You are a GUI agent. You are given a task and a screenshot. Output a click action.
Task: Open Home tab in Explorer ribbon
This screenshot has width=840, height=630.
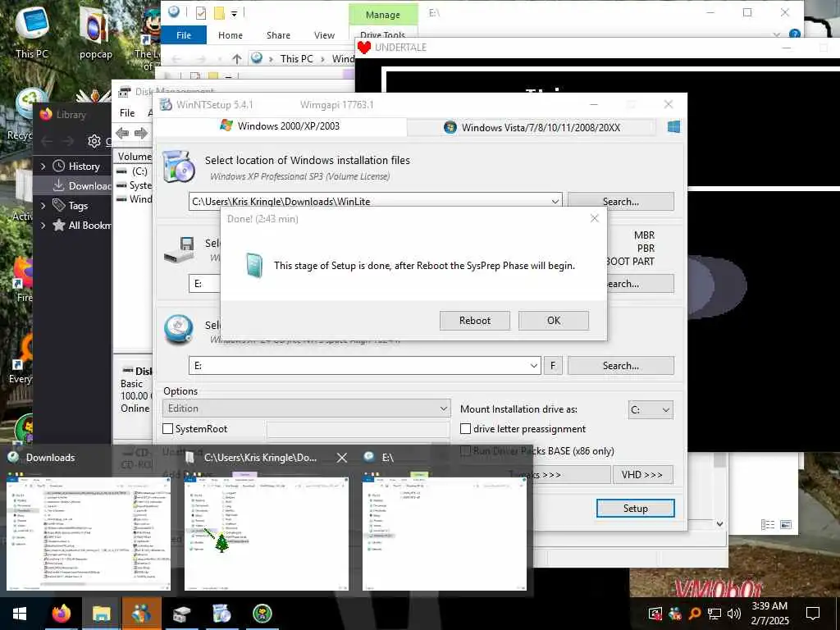click(231, 35)
